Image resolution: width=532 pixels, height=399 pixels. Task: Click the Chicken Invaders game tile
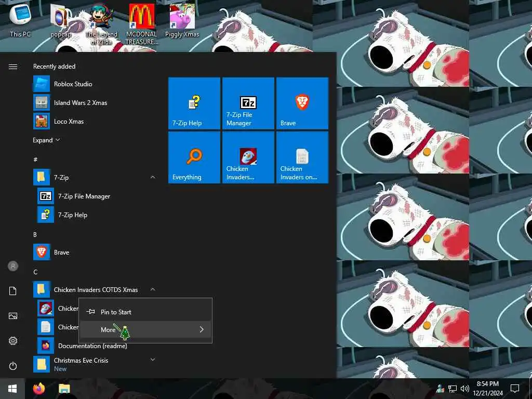(248, 157)
